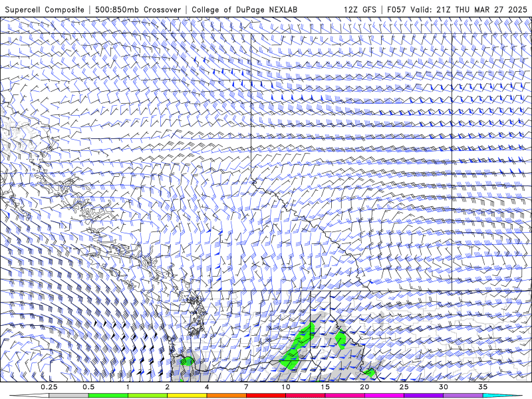
Task: Click the red color bar segment after 7
Action: 265,396
